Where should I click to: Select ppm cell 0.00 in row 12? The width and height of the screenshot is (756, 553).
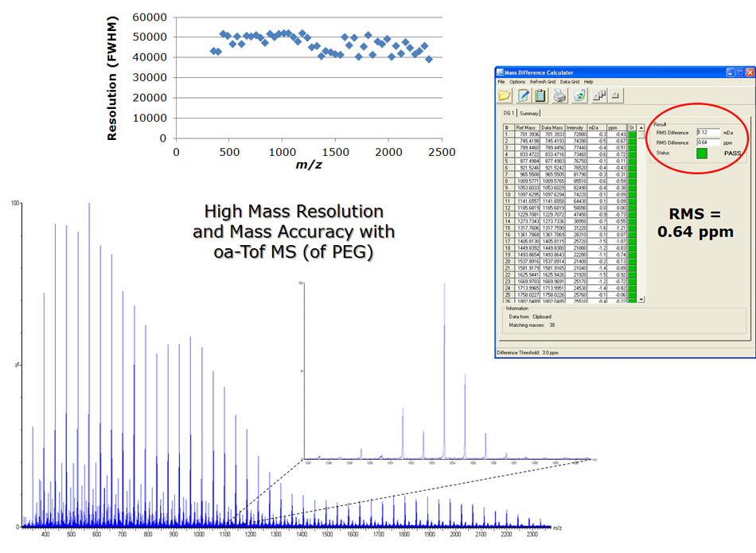click(618, 208)
